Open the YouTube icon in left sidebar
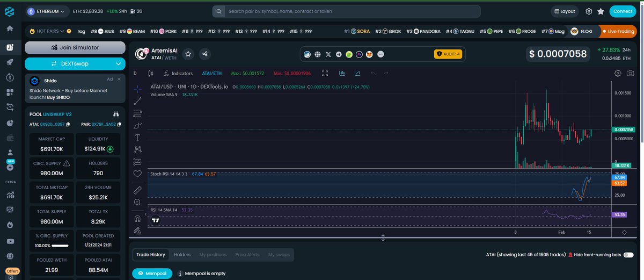 click(x=10, y=241)
